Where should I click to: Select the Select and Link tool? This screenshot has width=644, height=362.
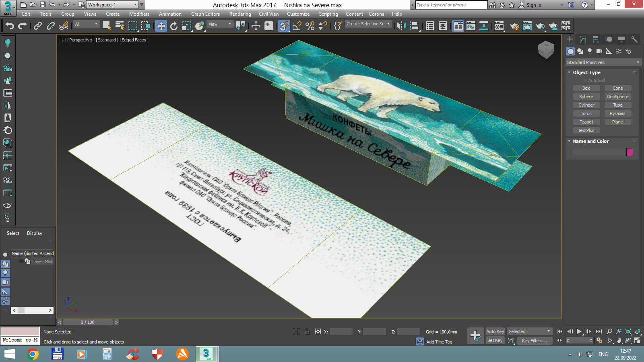coord(38,26)
